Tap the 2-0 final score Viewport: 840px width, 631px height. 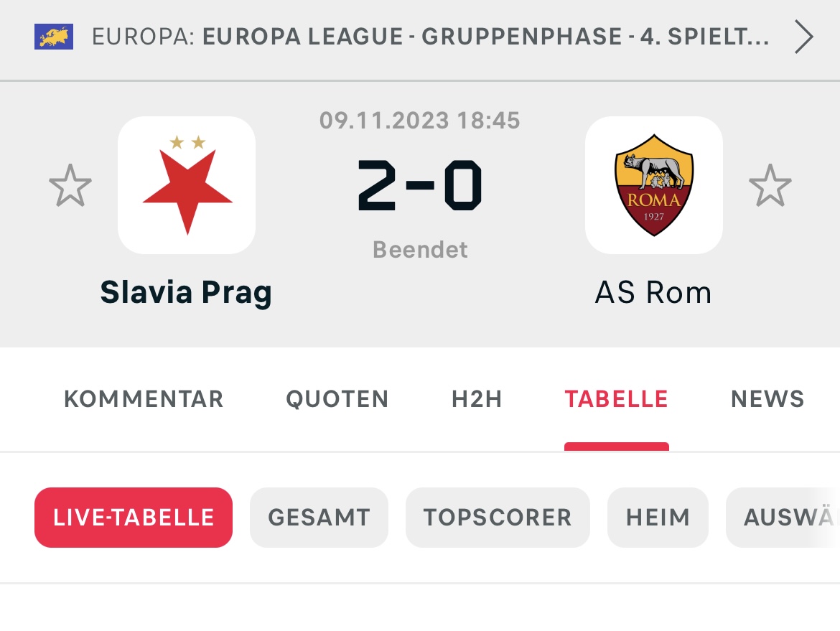pos(420,185)
